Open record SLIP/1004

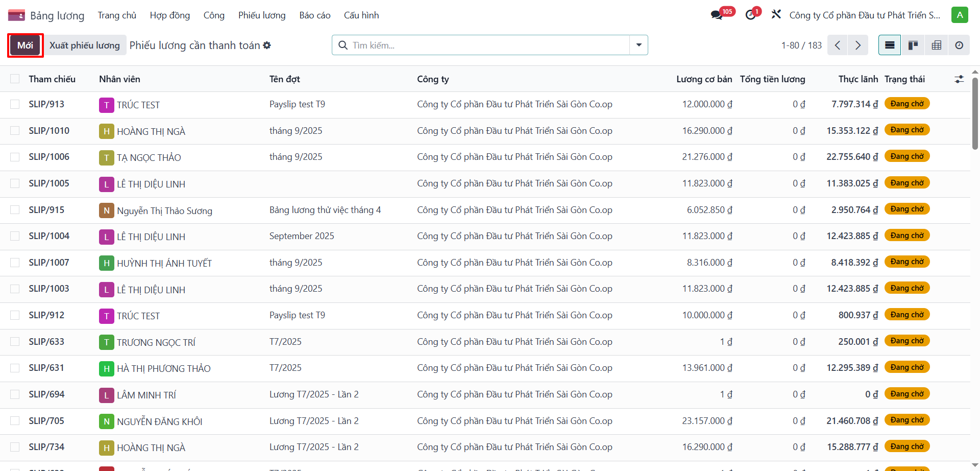pos(49,236)
